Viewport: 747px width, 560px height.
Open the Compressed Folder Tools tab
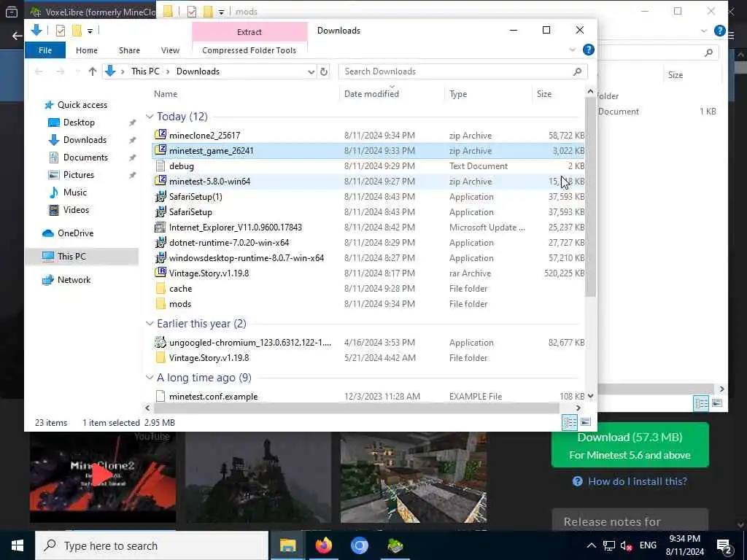(x=249, y=50)
